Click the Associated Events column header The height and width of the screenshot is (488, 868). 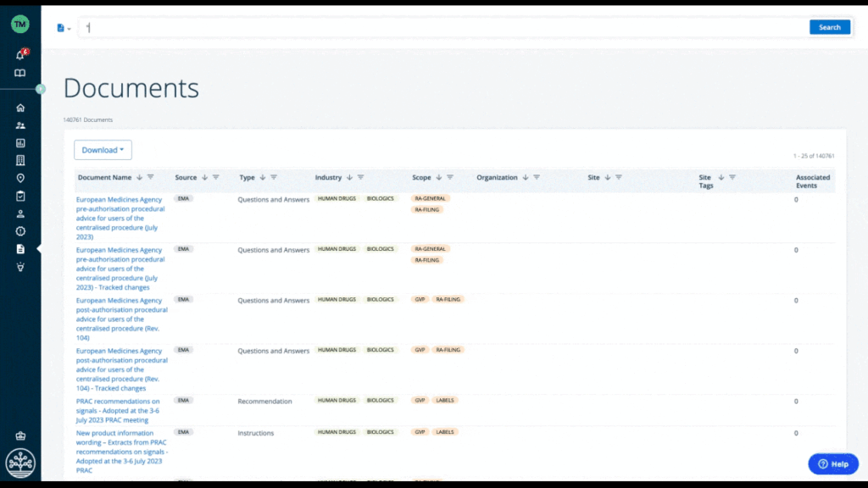pyautogui.click(x=813, y=181)
